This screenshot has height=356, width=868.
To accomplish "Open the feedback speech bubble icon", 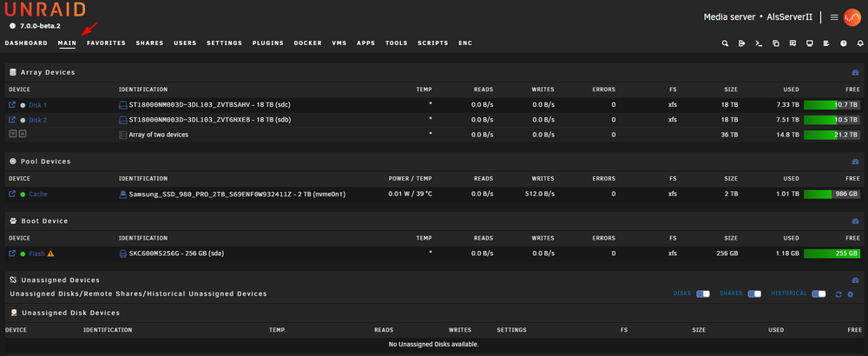I will [792, 43].
